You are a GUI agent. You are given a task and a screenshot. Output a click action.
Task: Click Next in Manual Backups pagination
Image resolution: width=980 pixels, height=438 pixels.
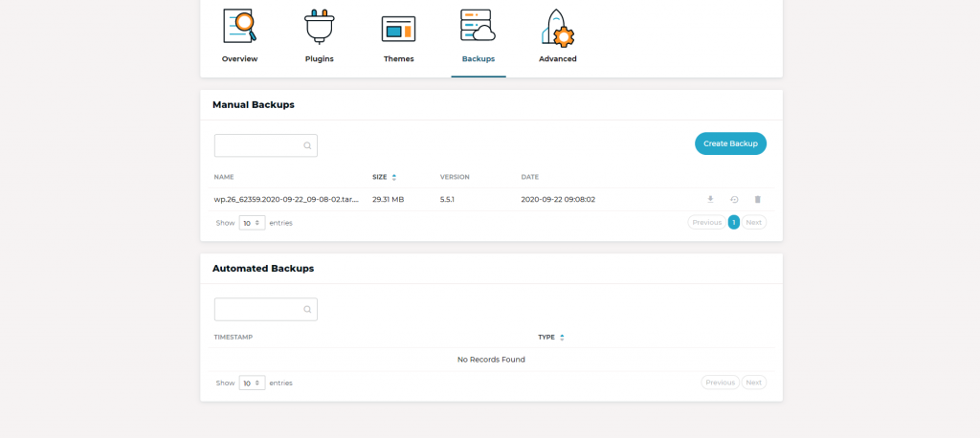click(754, 223)
